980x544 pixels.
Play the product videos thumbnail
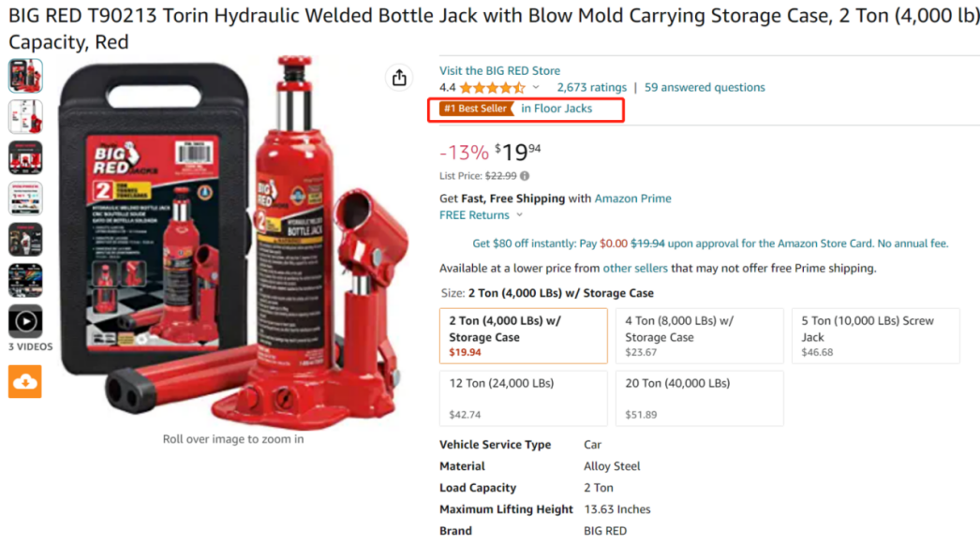coord(25,321)
